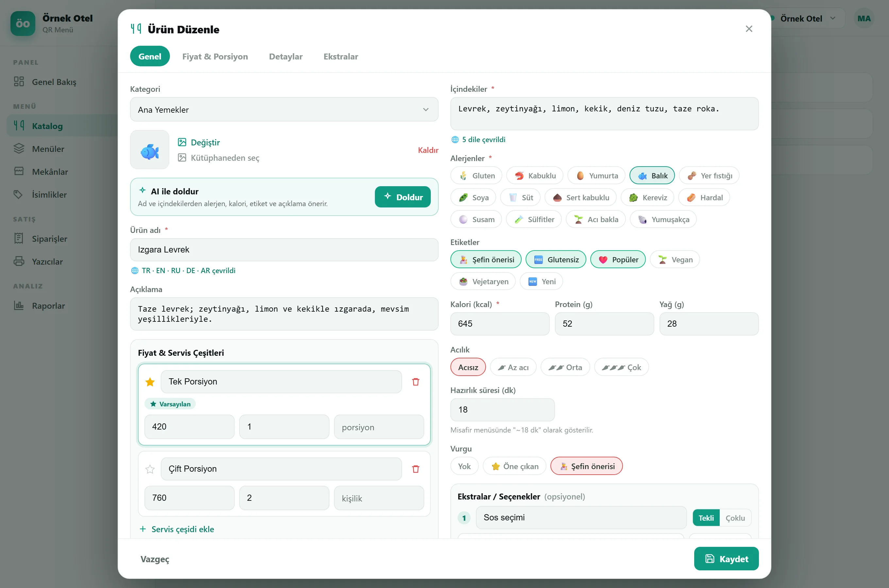
Task: Disable the Glutensiz tag
Action: tap(556, 259)
